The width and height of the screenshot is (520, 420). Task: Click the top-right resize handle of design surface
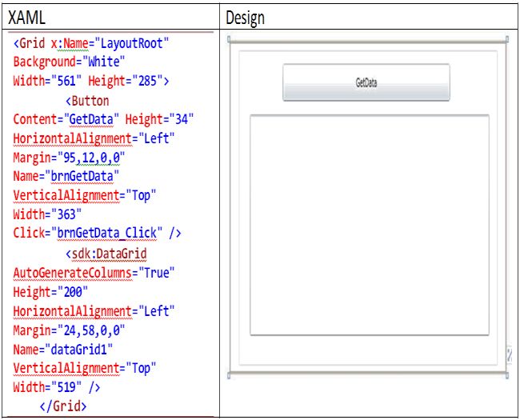[x=507, y=39]
